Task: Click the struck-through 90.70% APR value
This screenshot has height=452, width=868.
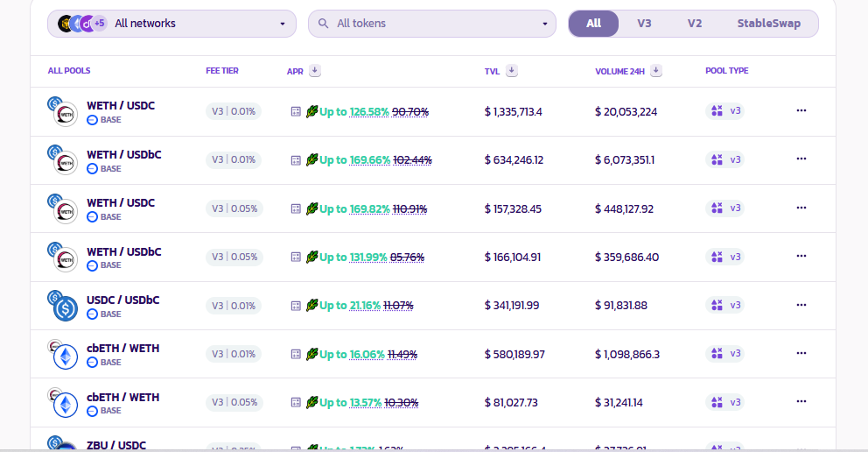Action: (410, 112)
